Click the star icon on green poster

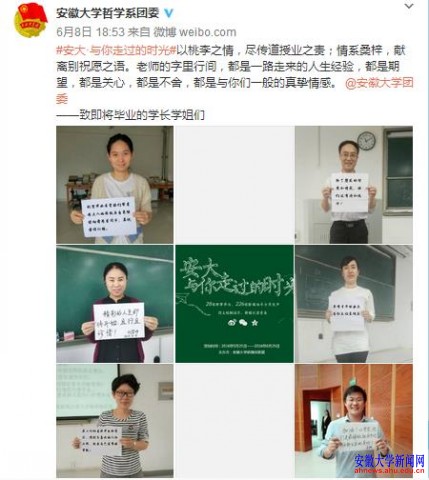tap(255, 323)
